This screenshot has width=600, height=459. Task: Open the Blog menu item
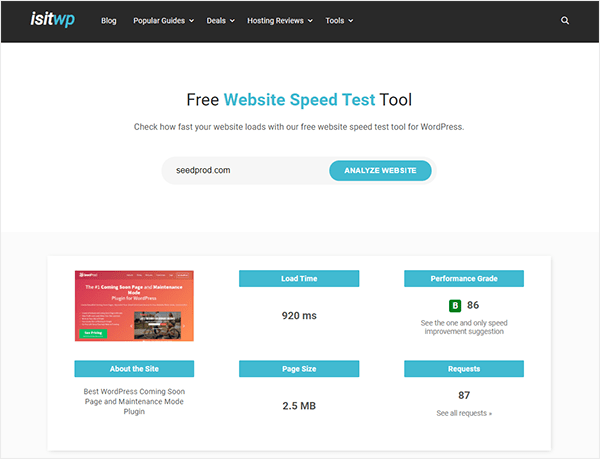(109, 21)
